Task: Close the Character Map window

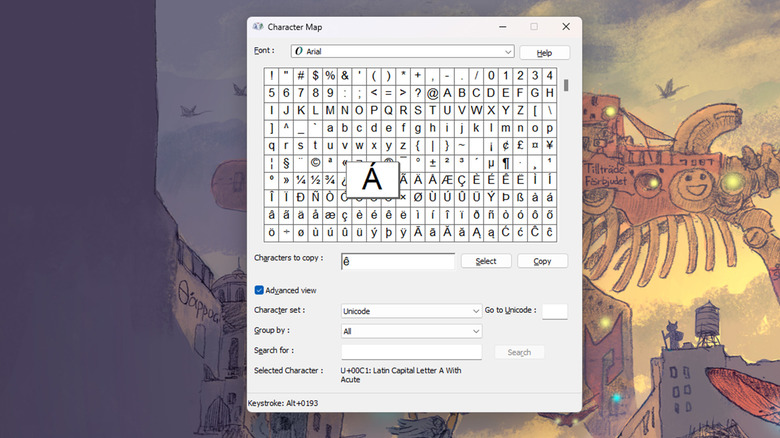Action: 566,26
